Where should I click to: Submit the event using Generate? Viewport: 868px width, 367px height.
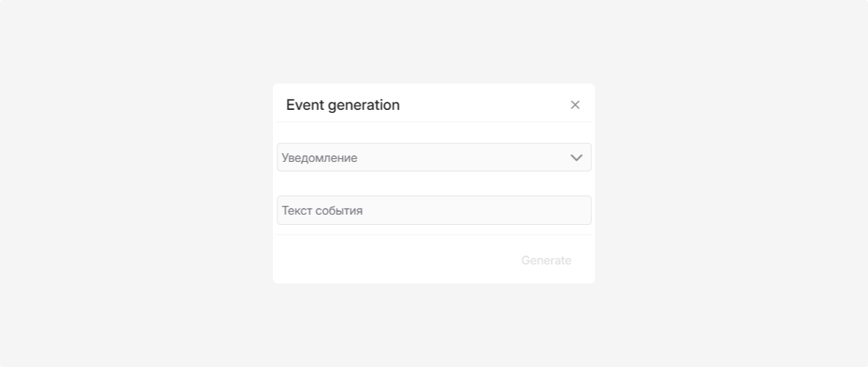coord(546,261)
